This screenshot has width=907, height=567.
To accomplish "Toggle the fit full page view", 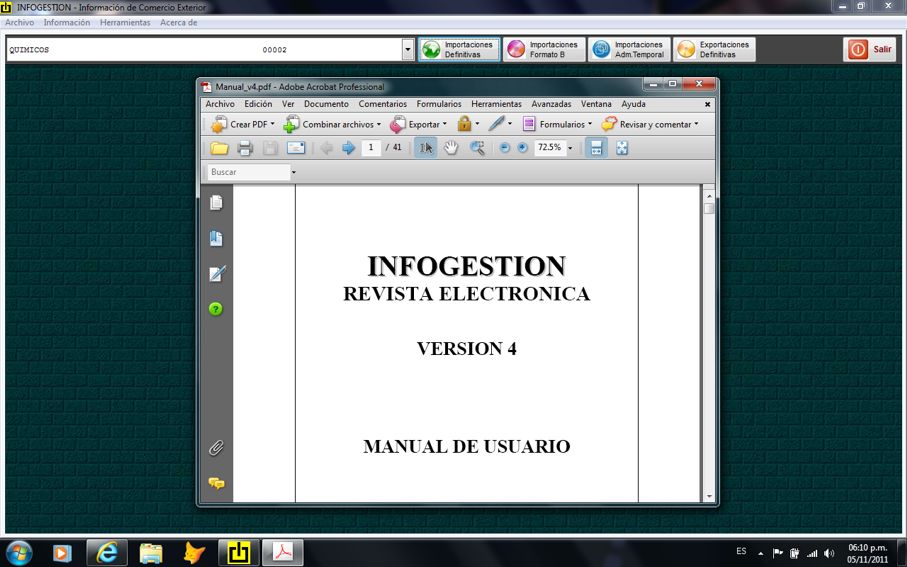I will tap(622, 148).
